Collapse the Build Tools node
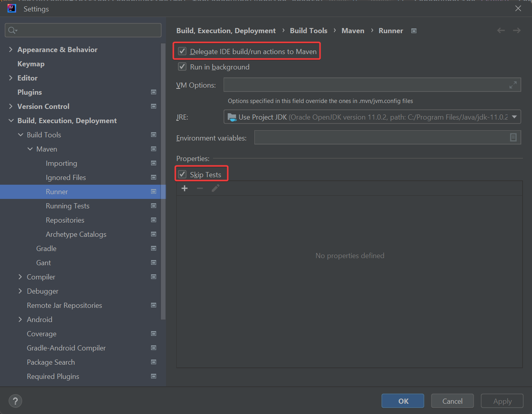 click(21, 135)
